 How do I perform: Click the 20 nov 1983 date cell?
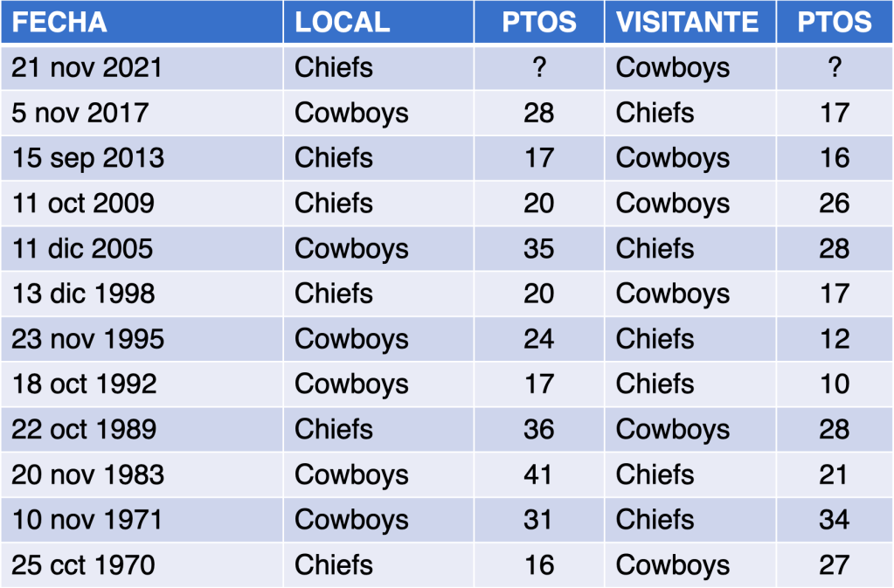click(87, 475)
